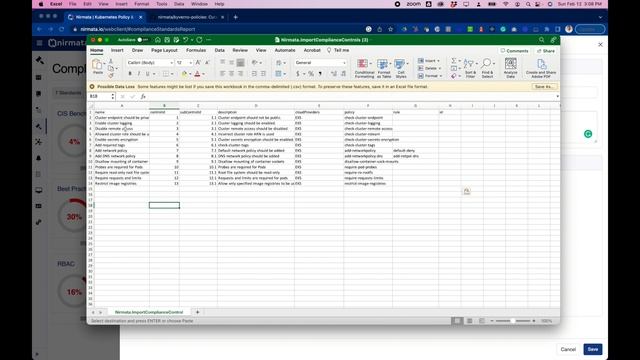Switch to Page Break Preview in status bar
Image resolution: width=640 pixels, height=360 pixels.
click(482, 321)
